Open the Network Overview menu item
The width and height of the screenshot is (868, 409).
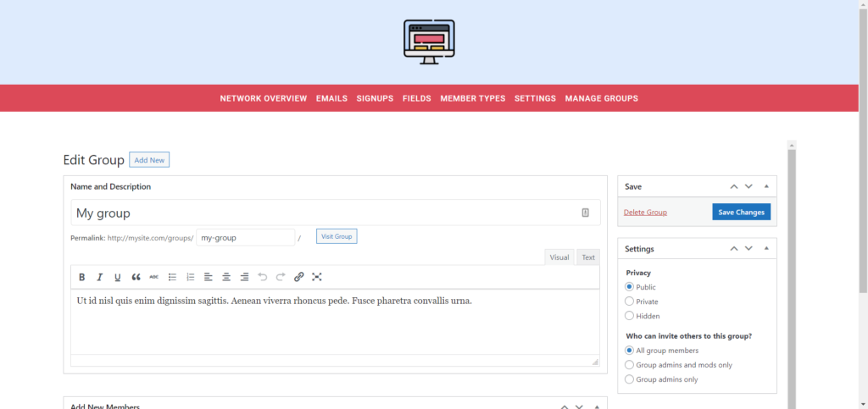[264, 98]
